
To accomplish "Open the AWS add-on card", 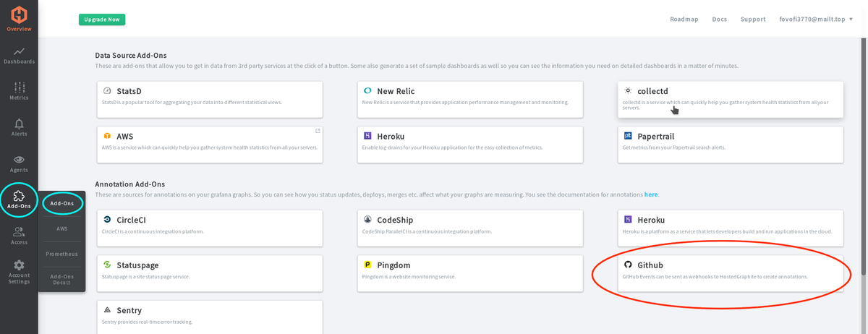I will (x=210, y=145).
